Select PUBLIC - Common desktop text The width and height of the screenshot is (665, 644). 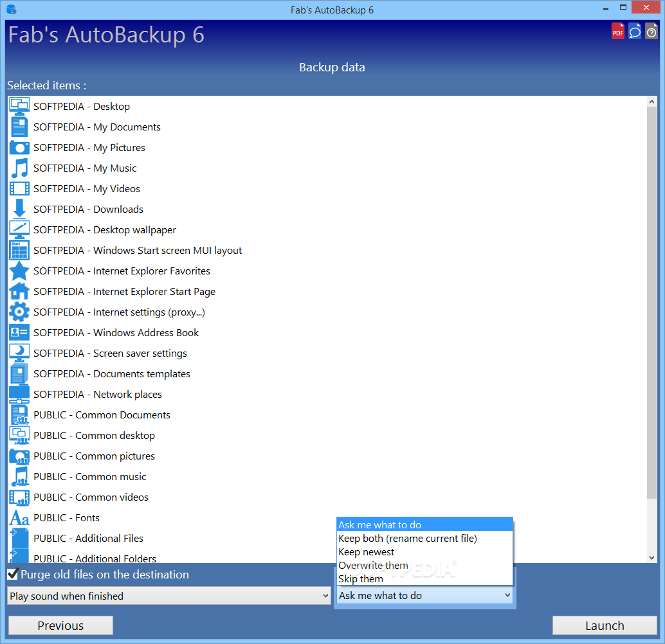tap(94, 436)
